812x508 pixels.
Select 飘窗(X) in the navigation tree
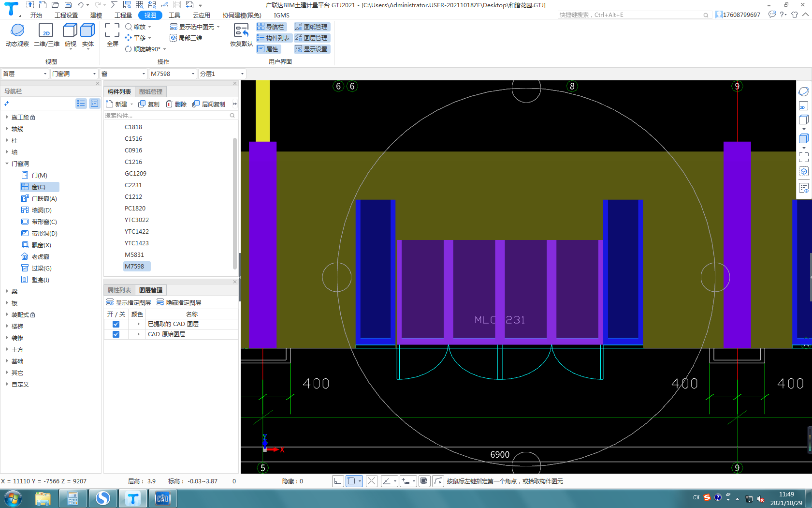[37, 245]
